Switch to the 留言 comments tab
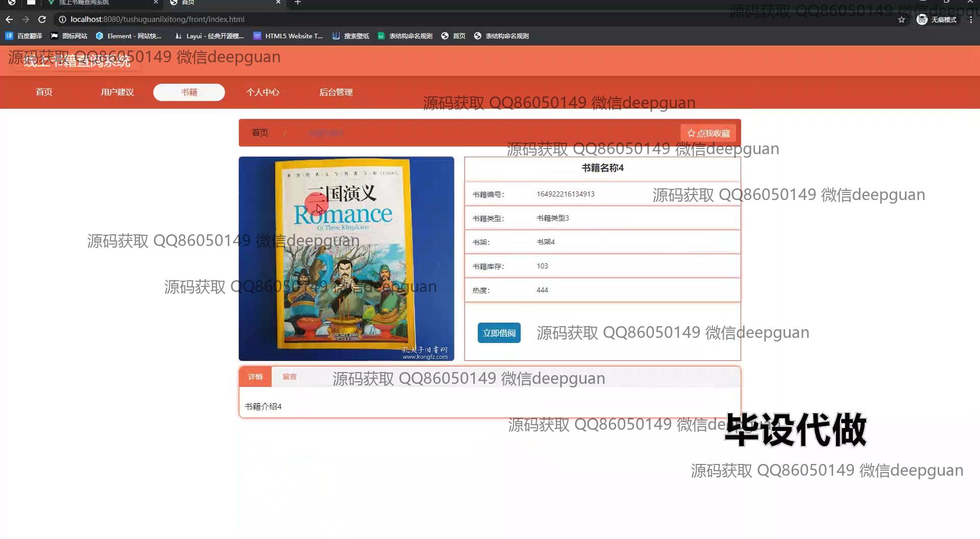 click(x=289, y=377)
